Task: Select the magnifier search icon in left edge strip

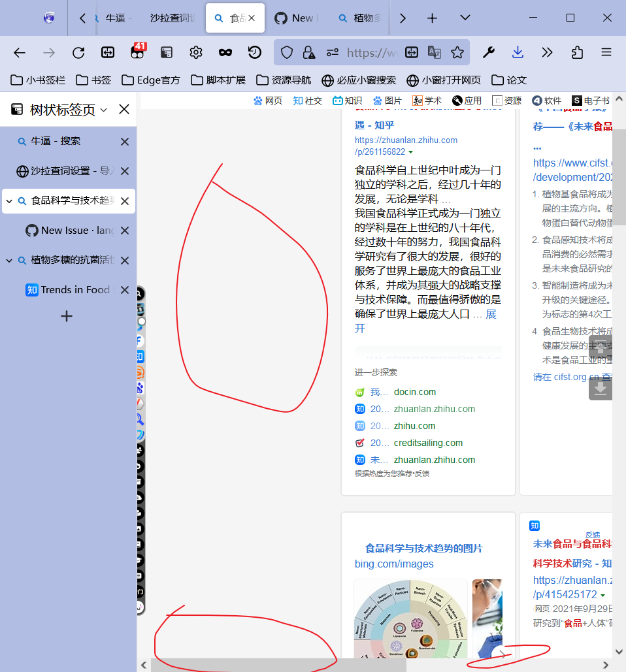Action: click(x=139, y=420)
